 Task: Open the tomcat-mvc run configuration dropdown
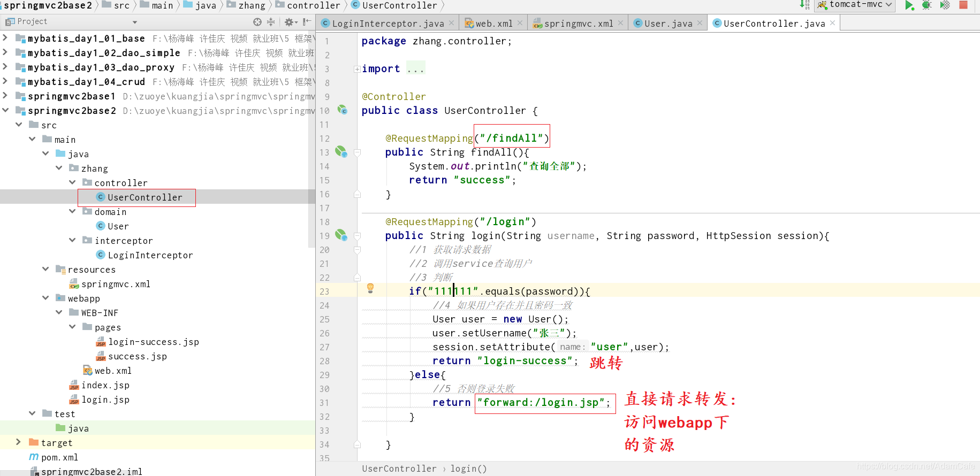click(855, 5)
